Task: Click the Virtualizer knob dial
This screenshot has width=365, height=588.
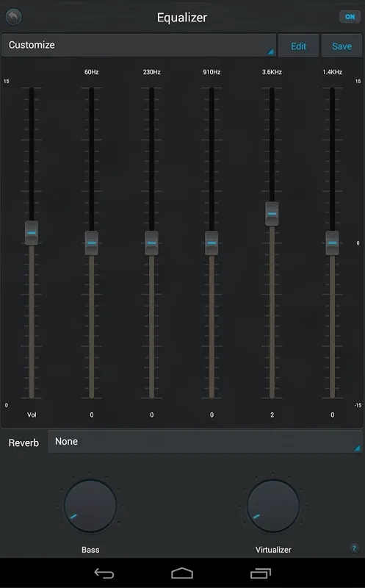Action: 272,506
